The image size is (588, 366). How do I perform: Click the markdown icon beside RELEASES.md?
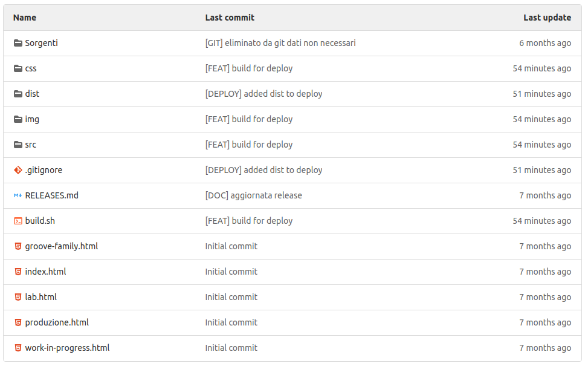point(18,195)
